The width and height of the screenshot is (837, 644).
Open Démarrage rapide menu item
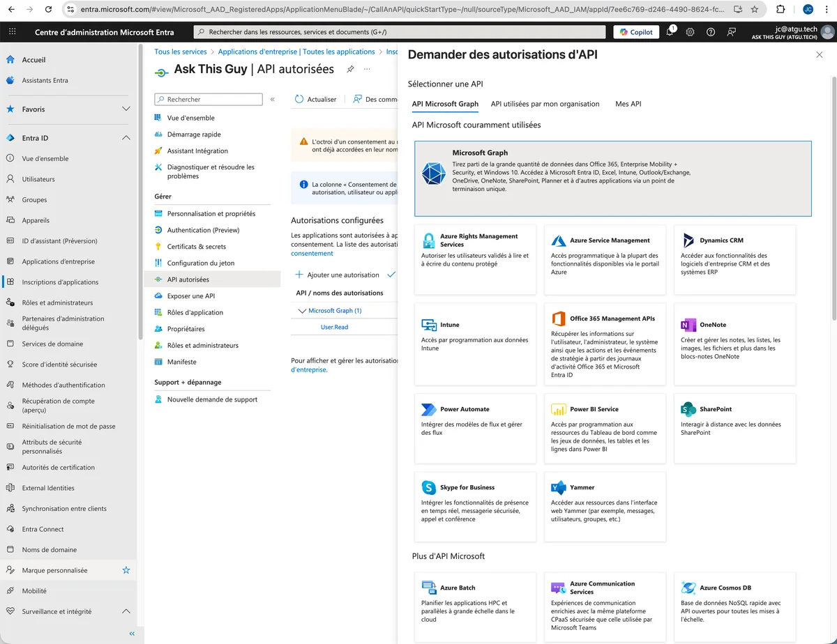click(x=194, y=135)
